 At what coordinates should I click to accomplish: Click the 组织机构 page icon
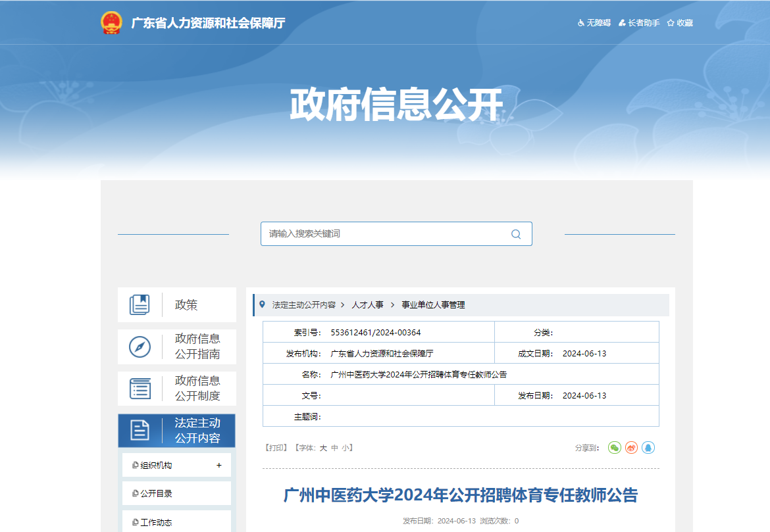(x=135, y=466)
